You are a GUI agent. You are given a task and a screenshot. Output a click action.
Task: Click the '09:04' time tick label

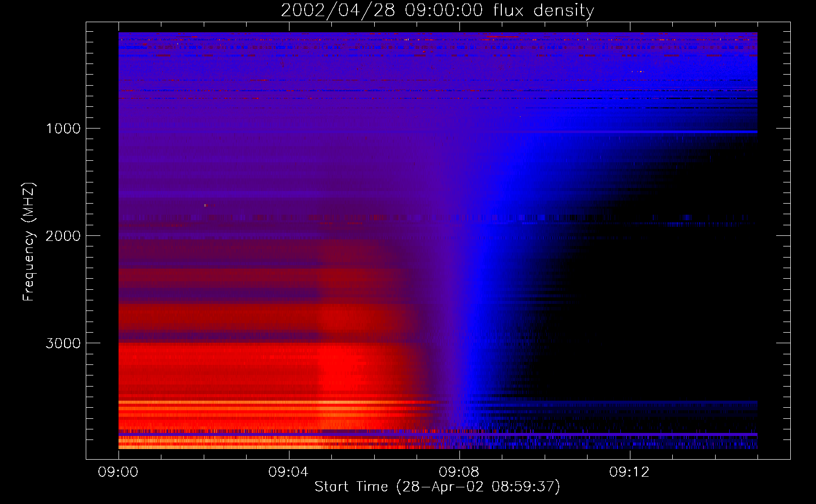[x=288, y=472]
